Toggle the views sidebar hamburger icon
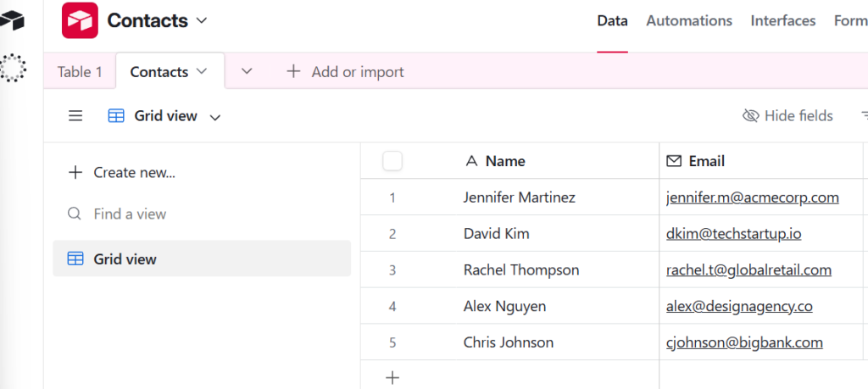This screenshot has height=389, width=868. (75, 116)
